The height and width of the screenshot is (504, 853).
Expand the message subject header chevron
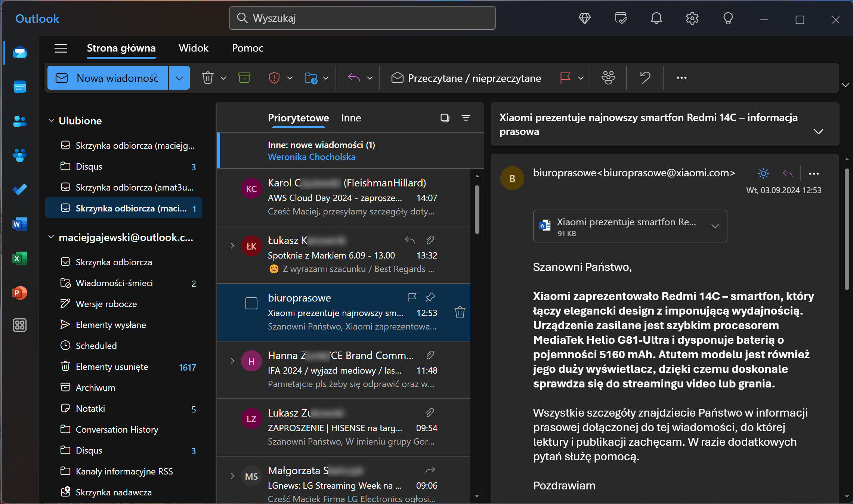point(819,132)
